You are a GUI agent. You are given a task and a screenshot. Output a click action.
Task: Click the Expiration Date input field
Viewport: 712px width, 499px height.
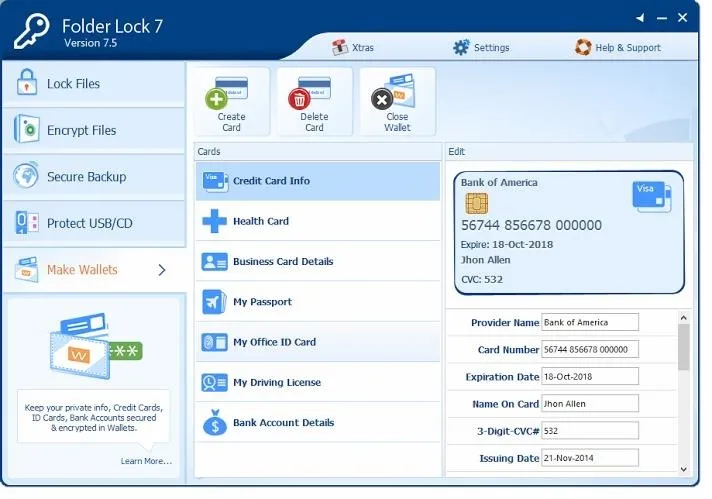(590, 377)
